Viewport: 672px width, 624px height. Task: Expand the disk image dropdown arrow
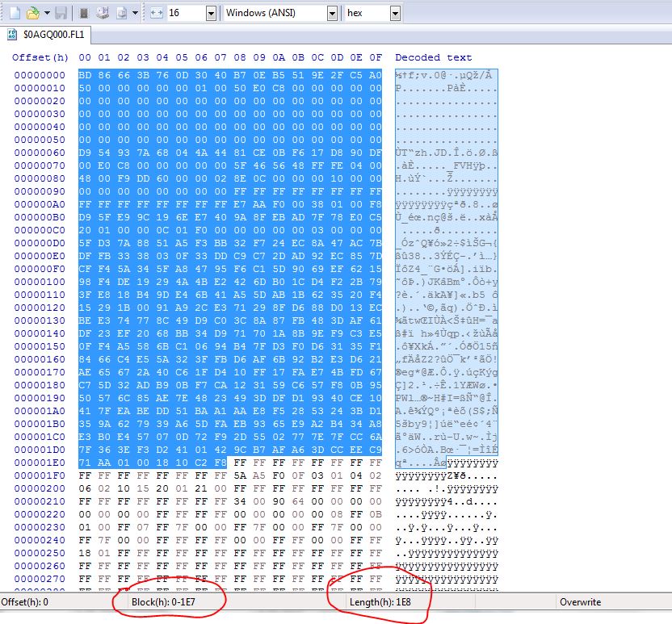[135, 13]
